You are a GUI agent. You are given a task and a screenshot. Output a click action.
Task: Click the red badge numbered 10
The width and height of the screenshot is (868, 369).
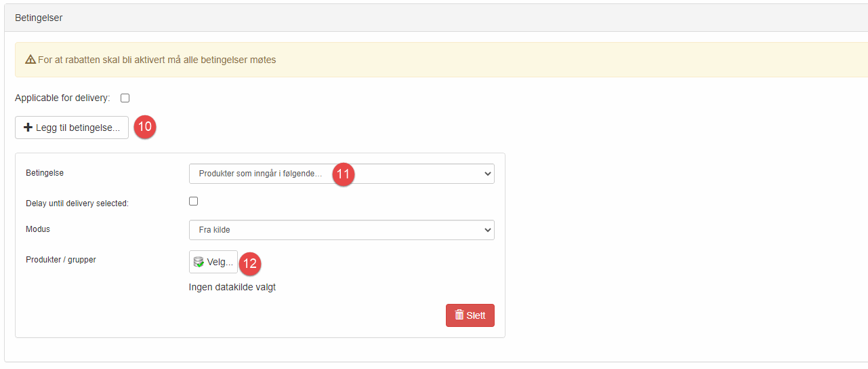[x=145, y=127]
